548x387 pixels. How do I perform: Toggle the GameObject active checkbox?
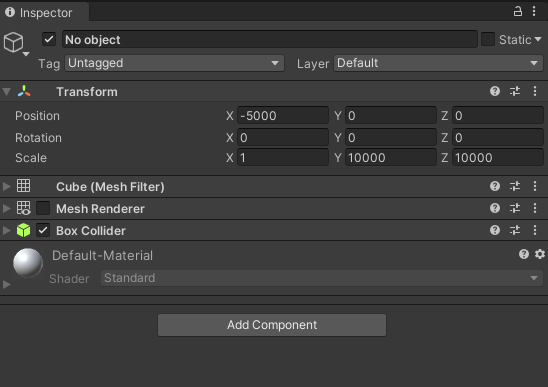click(x=49, y=39)
